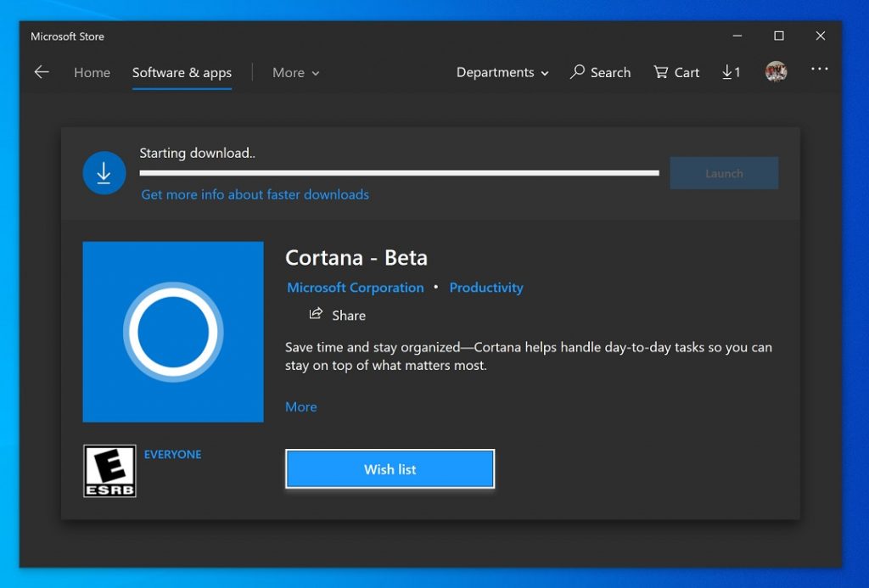Screen dimensions: 869x588
Task: Expand the app description with More
Action: [301, 406]
